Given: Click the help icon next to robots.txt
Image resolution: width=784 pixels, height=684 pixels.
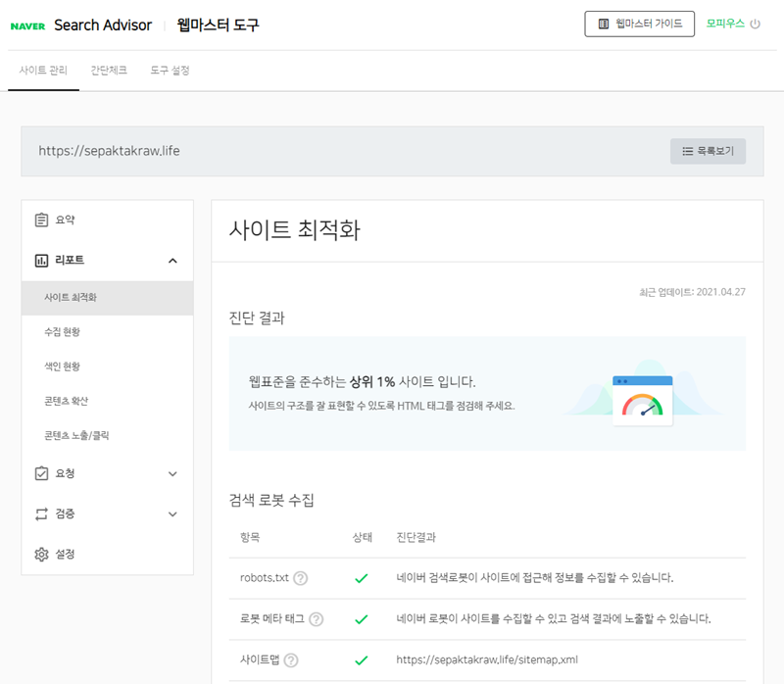Looking at the screenshot, I should tap(300, 578).
